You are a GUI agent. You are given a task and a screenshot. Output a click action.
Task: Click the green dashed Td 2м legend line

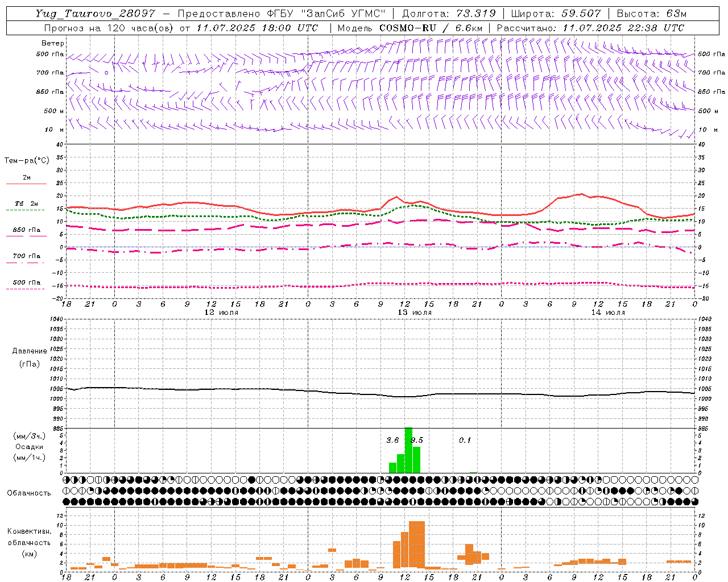click(x=26, y=210)
